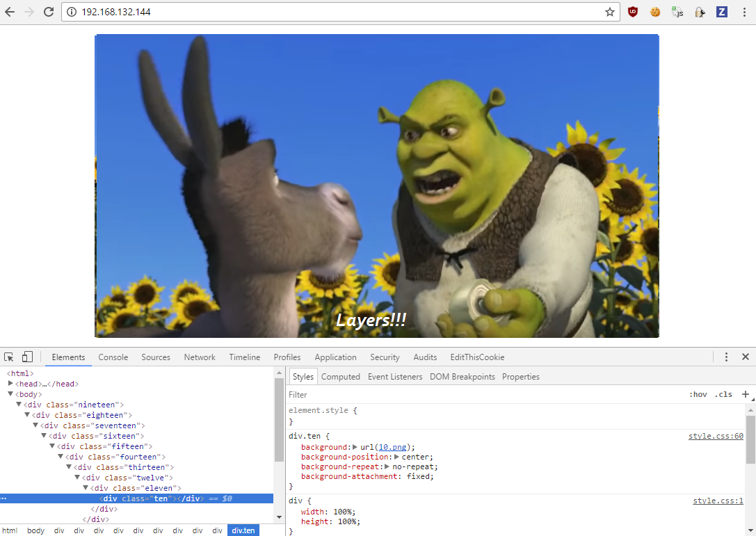This screenshot has width=756, height=536.
Task: Open the cookie extension icon
Action: pos(654,12)
